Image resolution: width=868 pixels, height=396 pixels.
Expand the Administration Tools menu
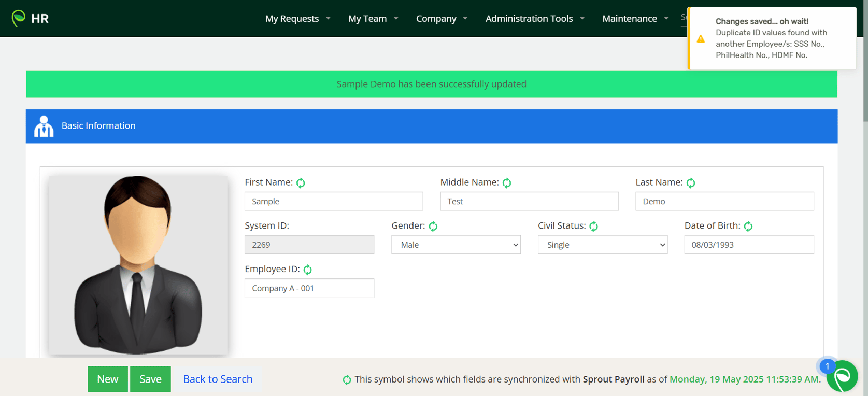[535, 19]
